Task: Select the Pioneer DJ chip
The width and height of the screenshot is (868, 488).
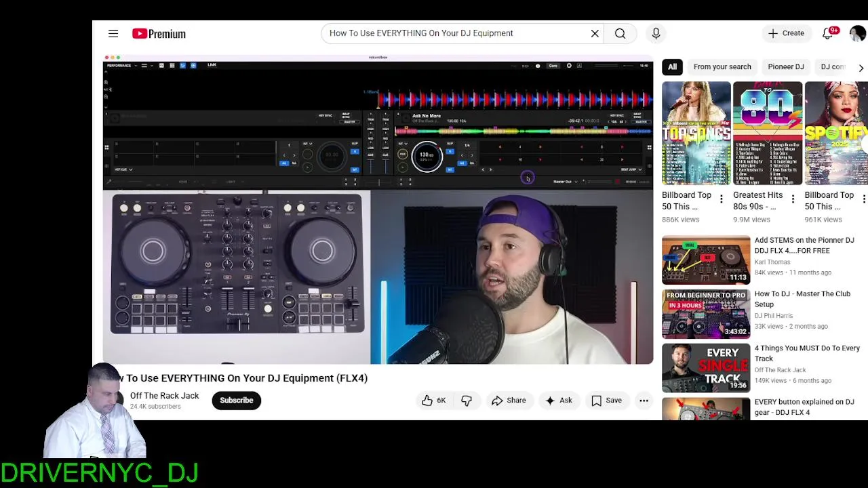Action: 786,66
